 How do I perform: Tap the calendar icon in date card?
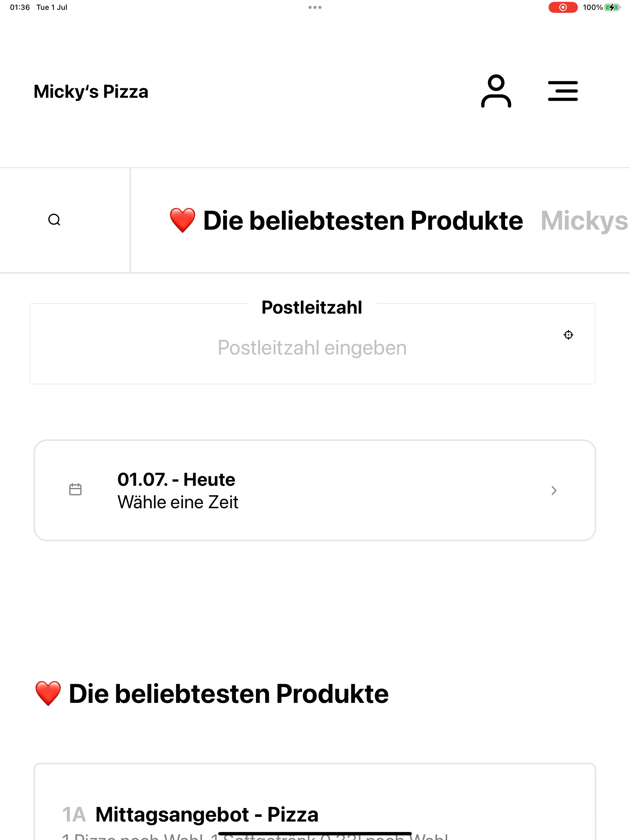pos(75,489)
